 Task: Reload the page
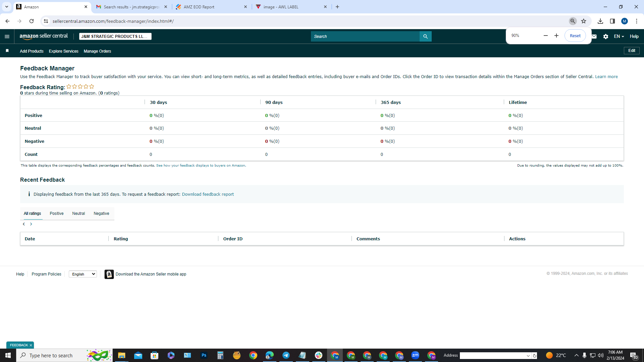coord(32,21)
